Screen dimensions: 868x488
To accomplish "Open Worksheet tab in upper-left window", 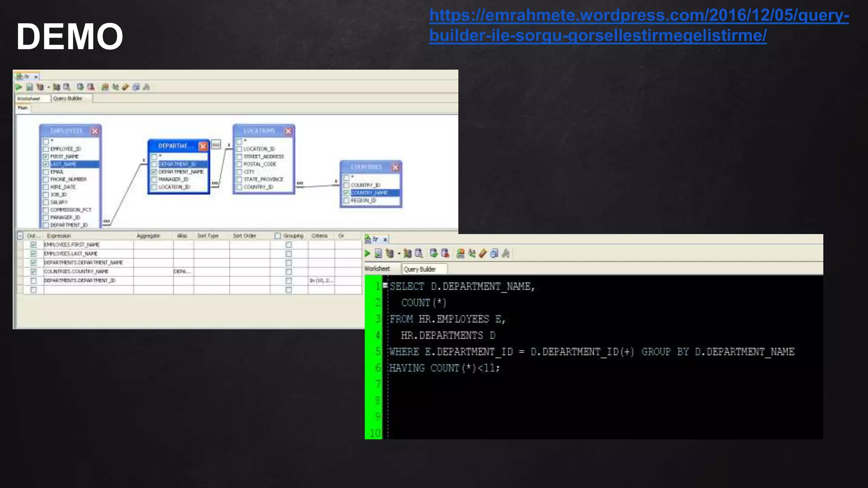I will pos(28,99).
